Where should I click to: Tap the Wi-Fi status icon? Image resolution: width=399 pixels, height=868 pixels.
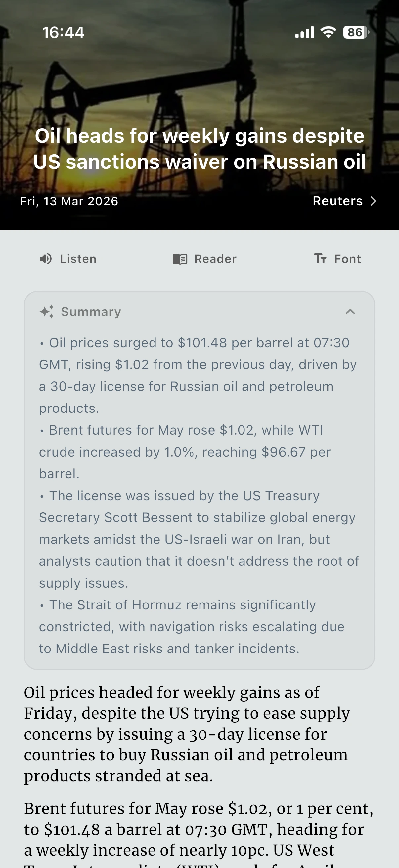tap(328, 32)
